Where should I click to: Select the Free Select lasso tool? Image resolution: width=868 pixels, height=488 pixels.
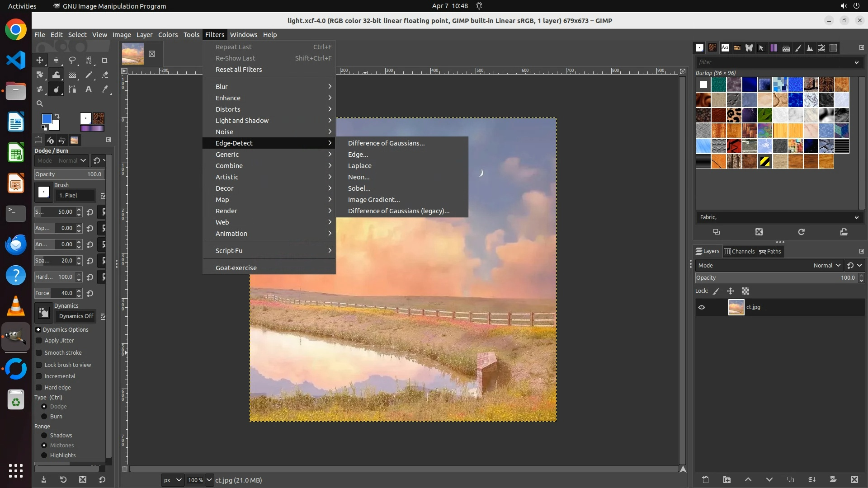[x=72, y=60]
